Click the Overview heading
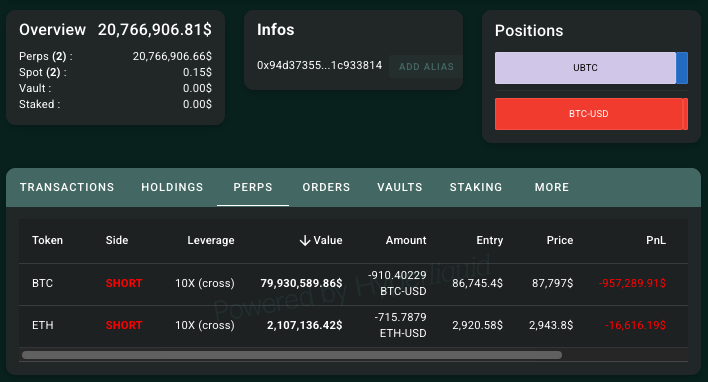The height and width of the screenshot is (382, 708). pos(52,30)
